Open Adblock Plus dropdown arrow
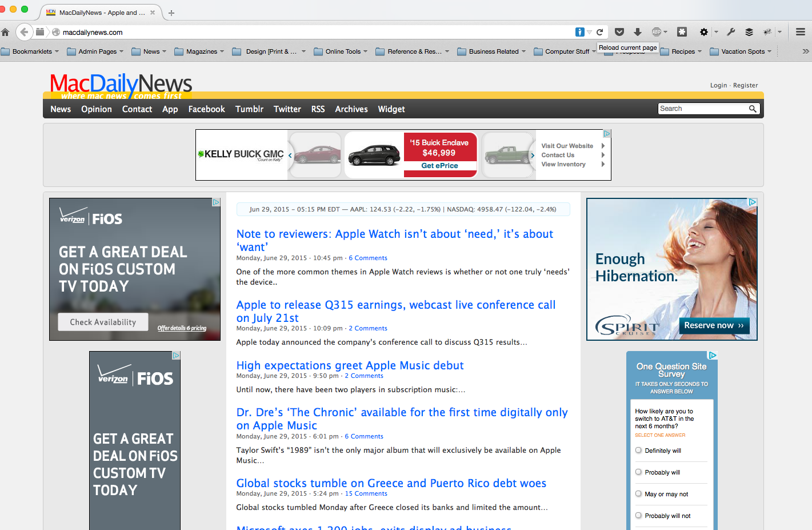812x530 pixels. tap(666, 32)
